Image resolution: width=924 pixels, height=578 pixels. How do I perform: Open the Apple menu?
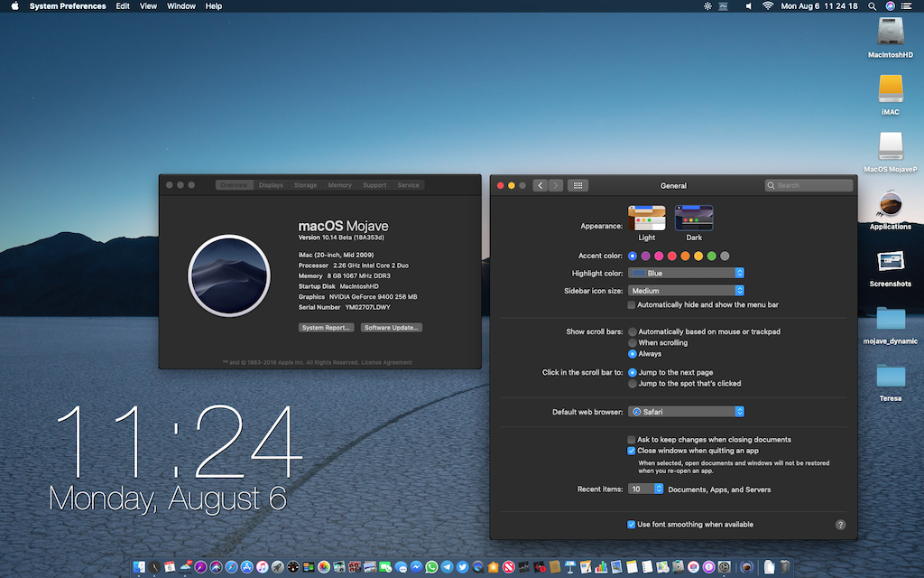tap(14, 6)
